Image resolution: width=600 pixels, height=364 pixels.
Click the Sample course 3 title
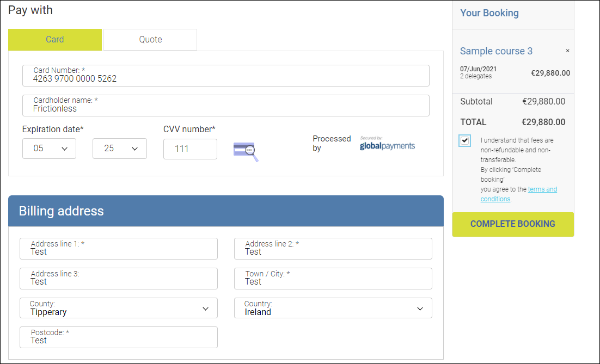click(496, 51)
